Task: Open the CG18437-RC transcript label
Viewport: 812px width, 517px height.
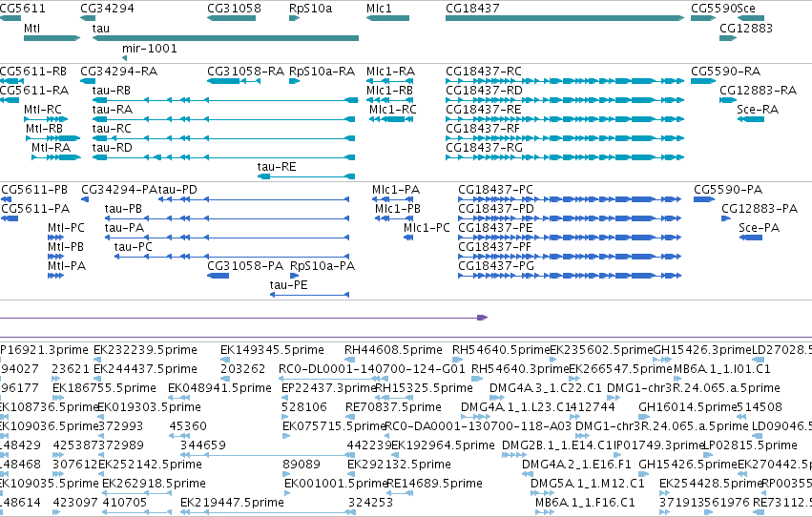Action: pyautogui.click(x=484, y=71)
